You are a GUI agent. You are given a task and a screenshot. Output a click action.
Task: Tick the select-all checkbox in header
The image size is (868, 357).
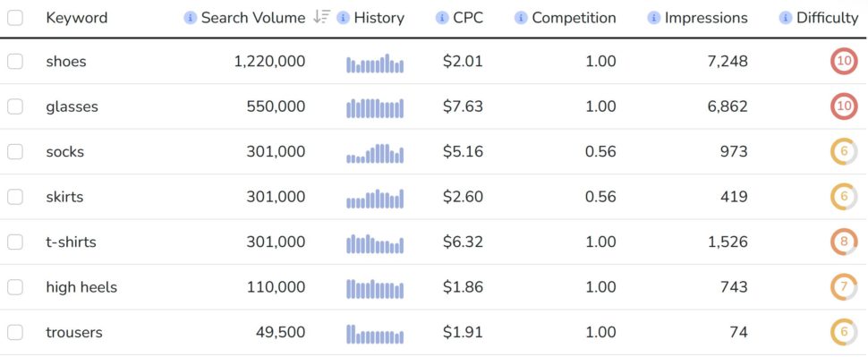tap(15, 18)
